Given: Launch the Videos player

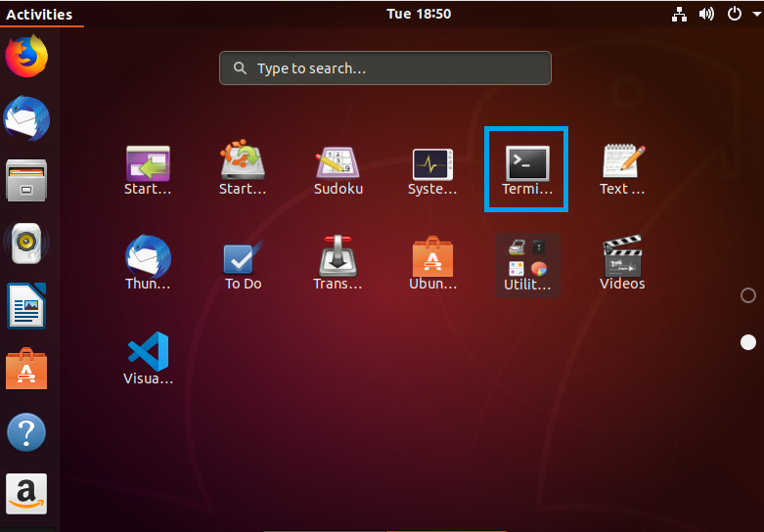Looking at the screenshot, I should [622, 263].
